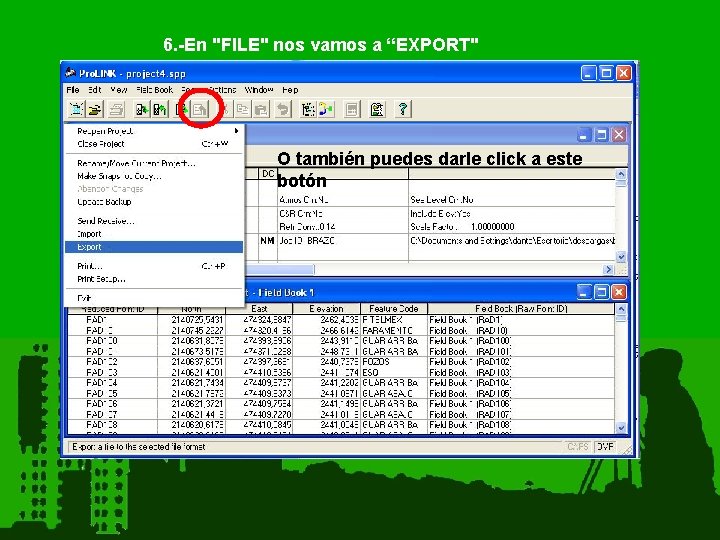Click the Scale Factor 1.00000000 cell
Image resolution: width=720 pixels, height=540 pixels.
(x=512, y=227)
